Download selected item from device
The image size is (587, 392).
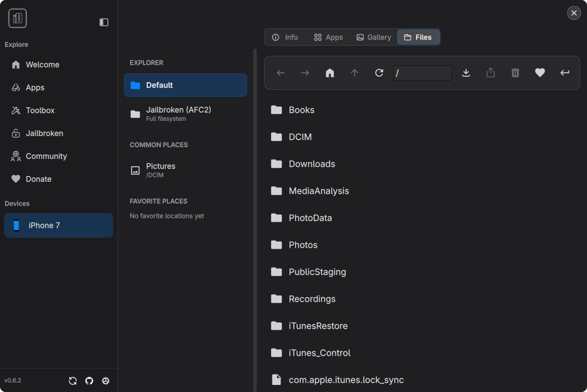tap(466, 73)
